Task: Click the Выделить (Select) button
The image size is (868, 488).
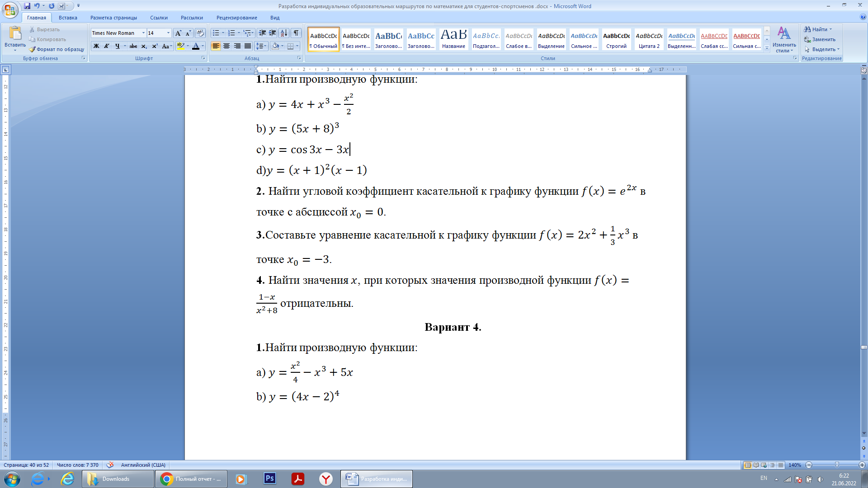Action: [822, 49]
